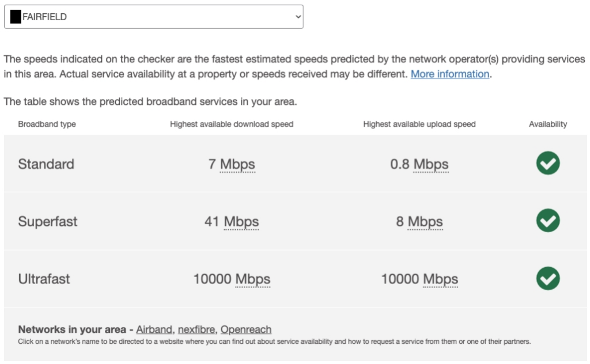Open the FAIRFIELD address dropdown
590x364 pixels.
click(153, 17)
